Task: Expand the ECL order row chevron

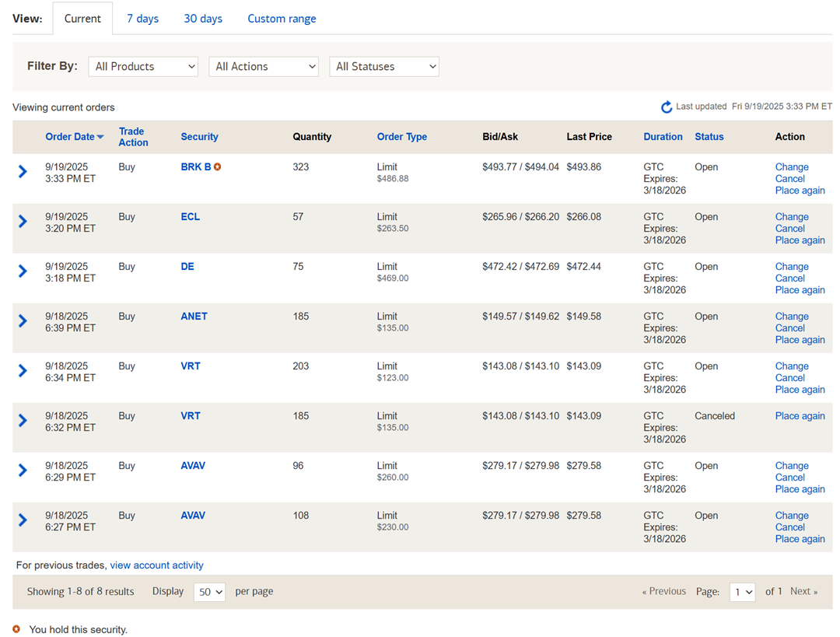Action: point(23,221)
